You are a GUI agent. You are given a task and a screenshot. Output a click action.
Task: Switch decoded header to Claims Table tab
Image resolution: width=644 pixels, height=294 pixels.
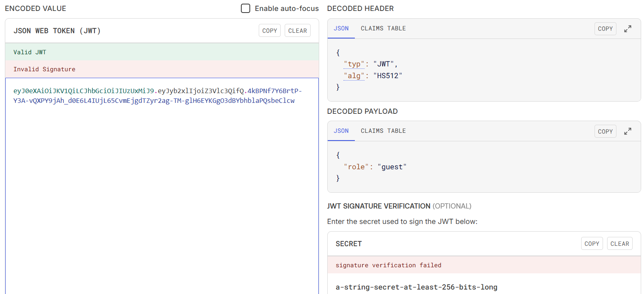point(383,28)
